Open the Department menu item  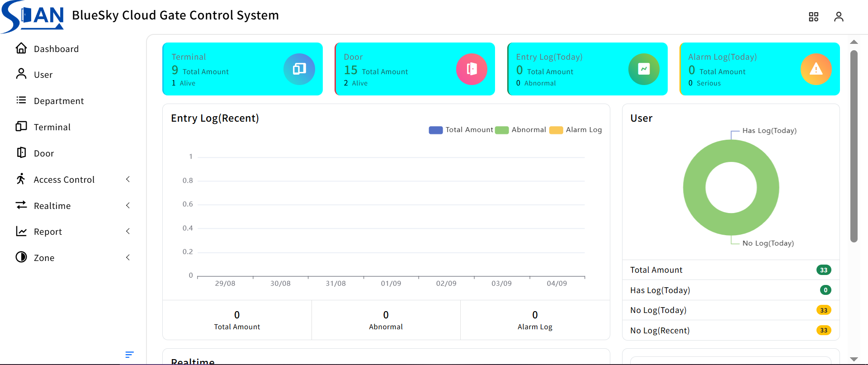tap(59, 101)
